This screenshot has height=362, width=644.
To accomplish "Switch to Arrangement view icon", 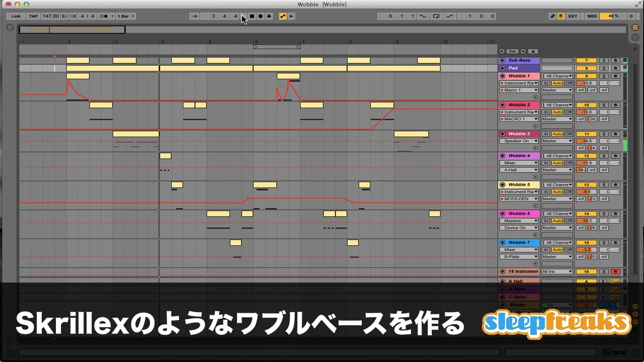I will point(635,27).
